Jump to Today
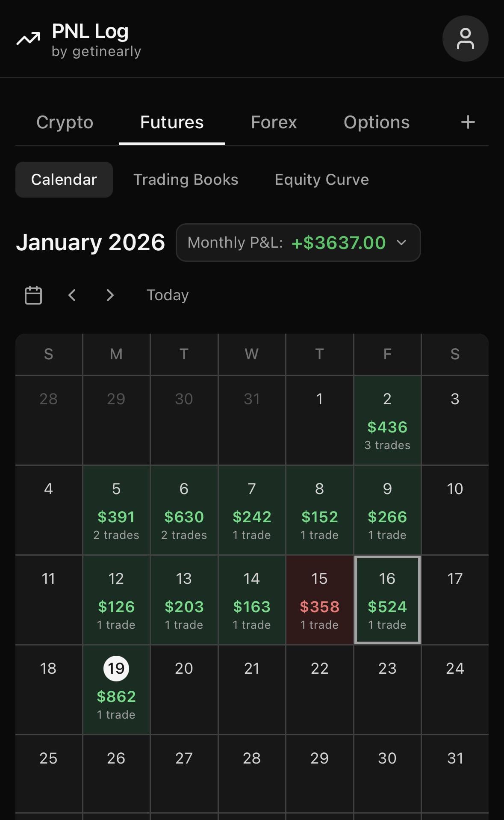This screenshot has width=504, height=820. click(168, 295)
